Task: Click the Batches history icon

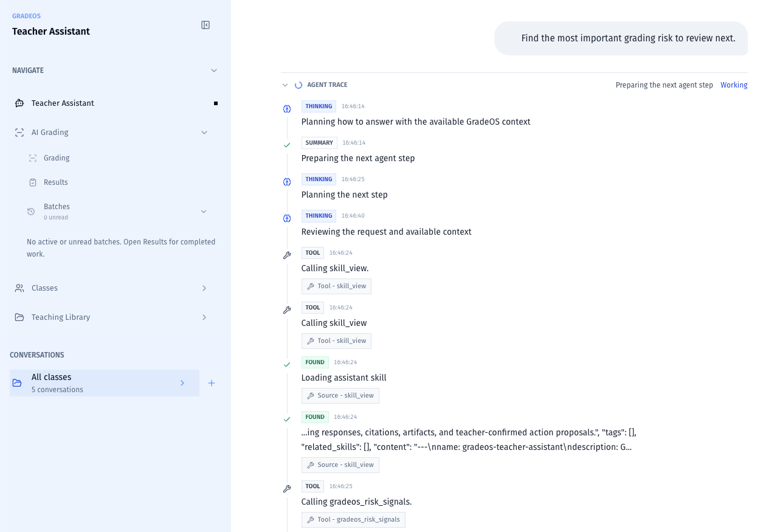Action: [31, 212]
